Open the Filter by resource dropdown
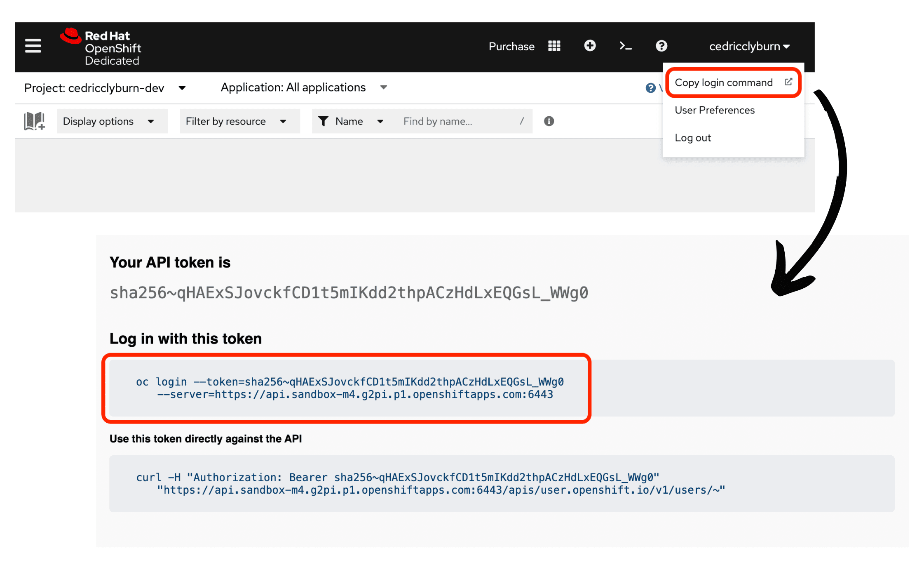 coord(240,121)
